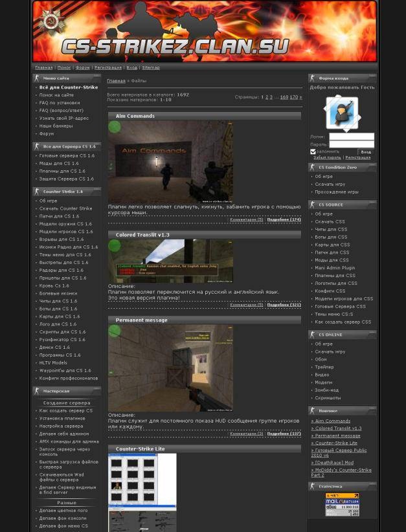Screen dimensions: 406x532
Task: Click the Aim Commands screenshot thumbnail
Action: pos(170,162)
